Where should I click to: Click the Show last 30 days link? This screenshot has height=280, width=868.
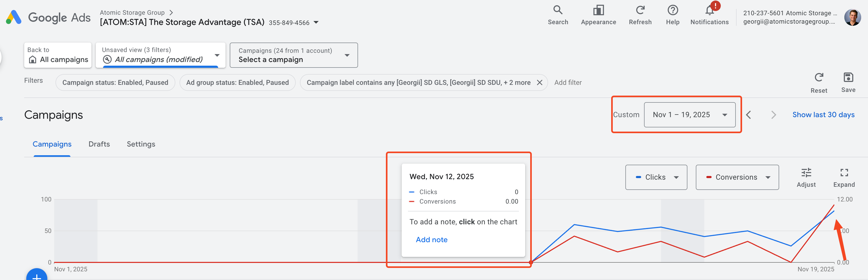coord(823,115)
